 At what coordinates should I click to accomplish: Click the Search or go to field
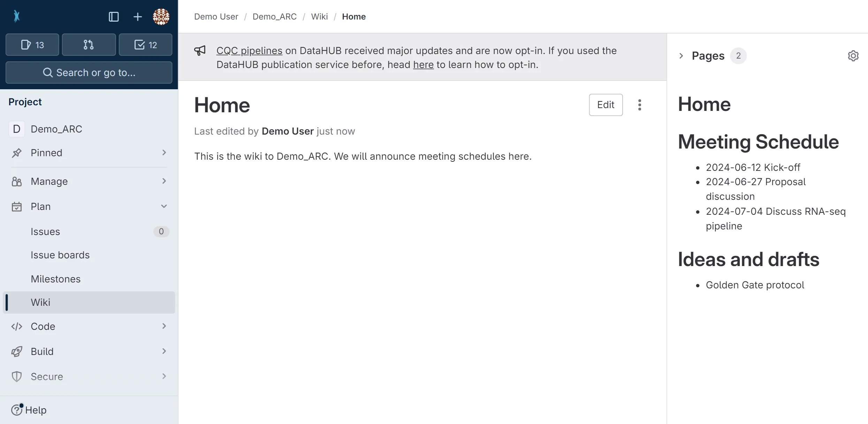click(89, 73)
